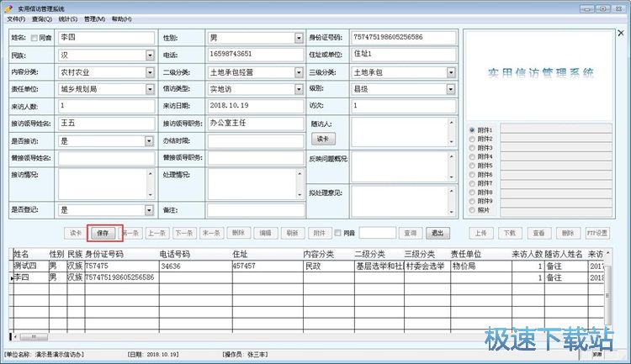Viewport: 631px width, 364px height.
Task: Select the 附件7 radio button
Action: click(x=472, y=183)
